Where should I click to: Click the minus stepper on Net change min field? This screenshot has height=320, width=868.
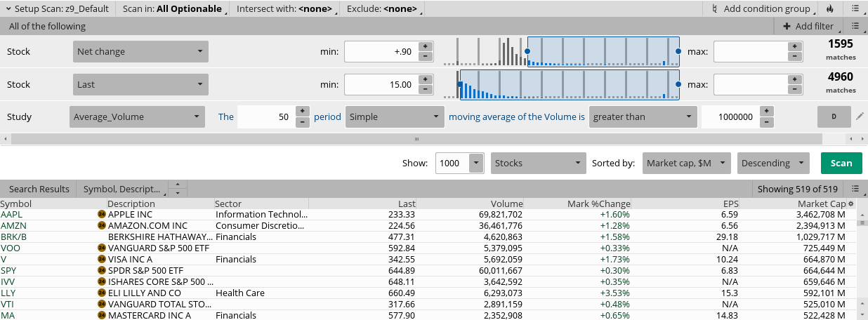point(424,57)
